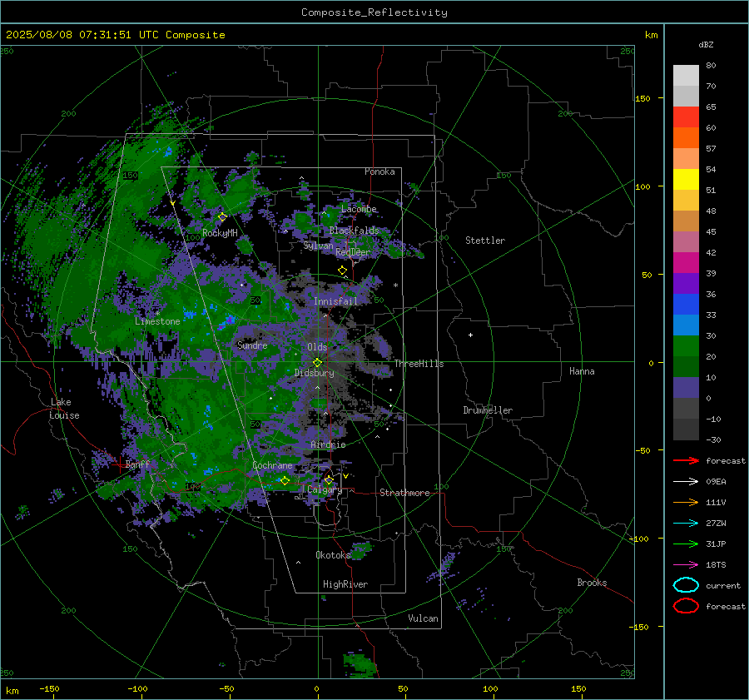Viewport: 749px width, 700px height.
Task: Select the bright green 20–30 dBZ swatch
Action: click(686, 346)
